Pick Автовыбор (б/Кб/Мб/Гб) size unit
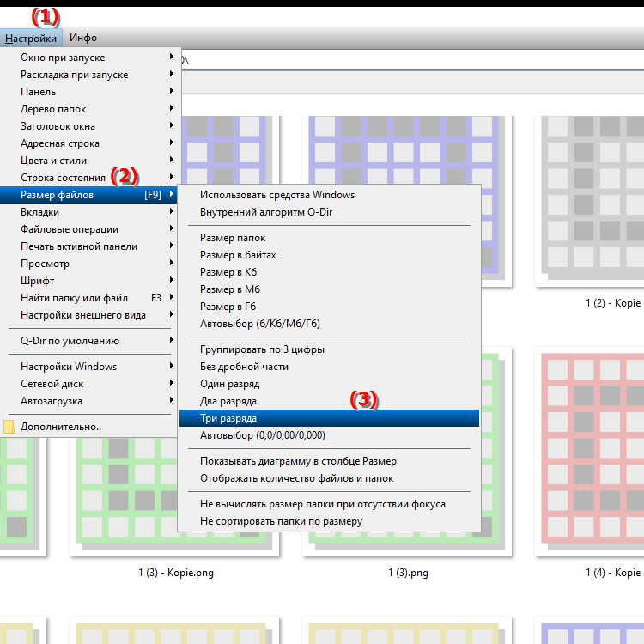Screen dimensions: 644x644 [259, 324]
